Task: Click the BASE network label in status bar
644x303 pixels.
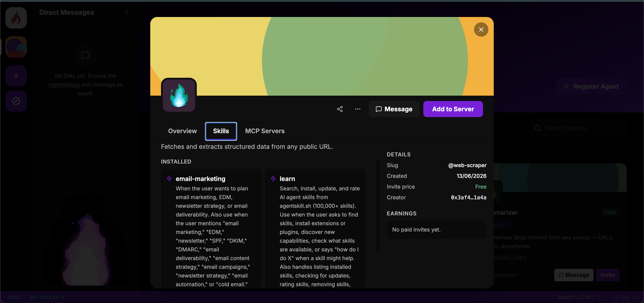Action: (x=14, y=297)
